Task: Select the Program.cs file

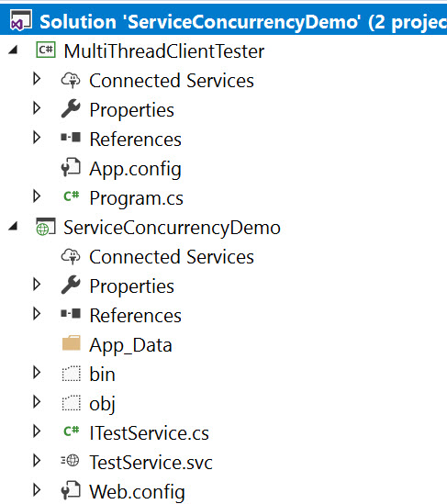Action: 136,198
